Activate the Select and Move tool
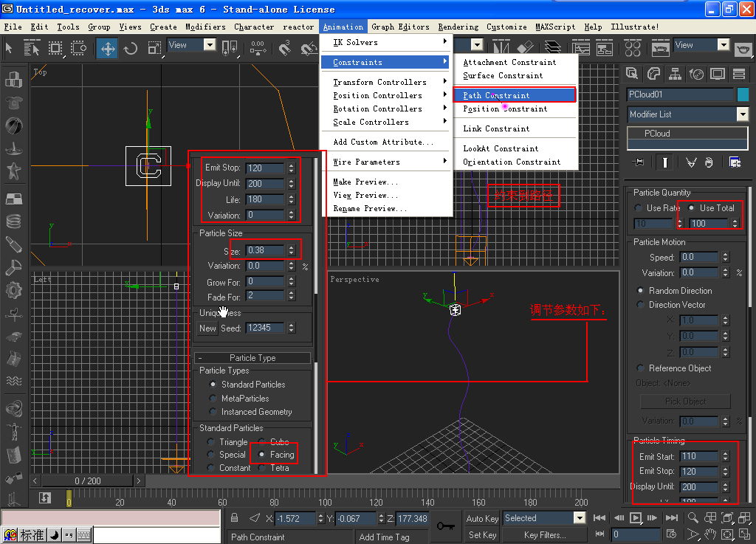 coord(107,48)
